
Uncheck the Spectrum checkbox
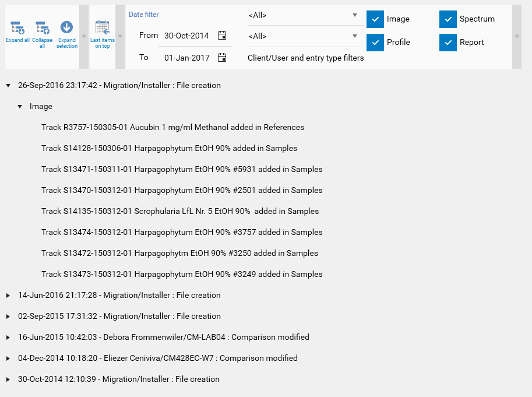click(448, 19)
